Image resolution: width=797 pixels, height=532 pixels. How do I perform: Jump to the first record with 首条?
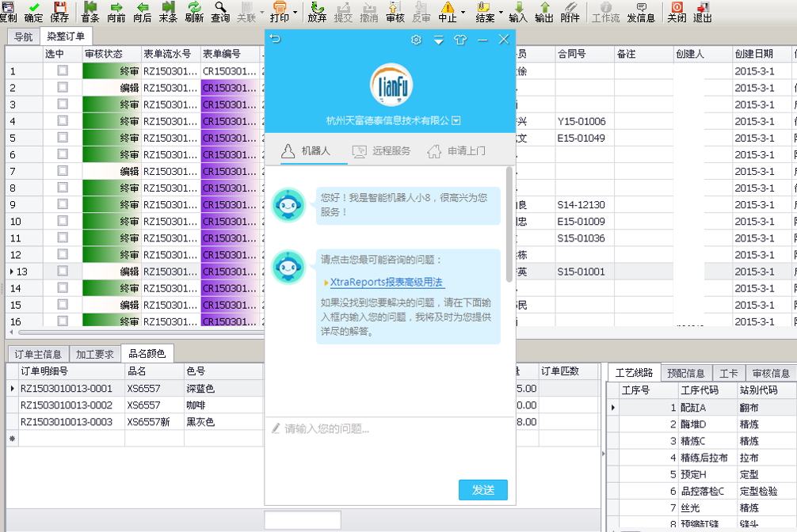point(90,11)
